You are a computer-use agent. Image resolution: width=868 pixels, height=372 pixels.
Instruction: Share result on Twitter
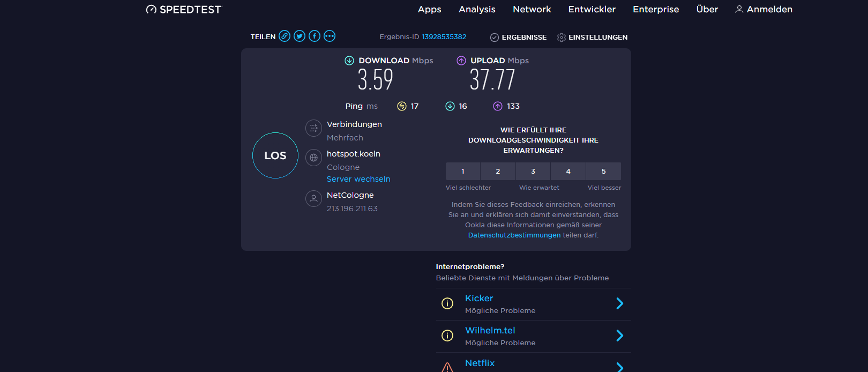(x=300, y=36)
